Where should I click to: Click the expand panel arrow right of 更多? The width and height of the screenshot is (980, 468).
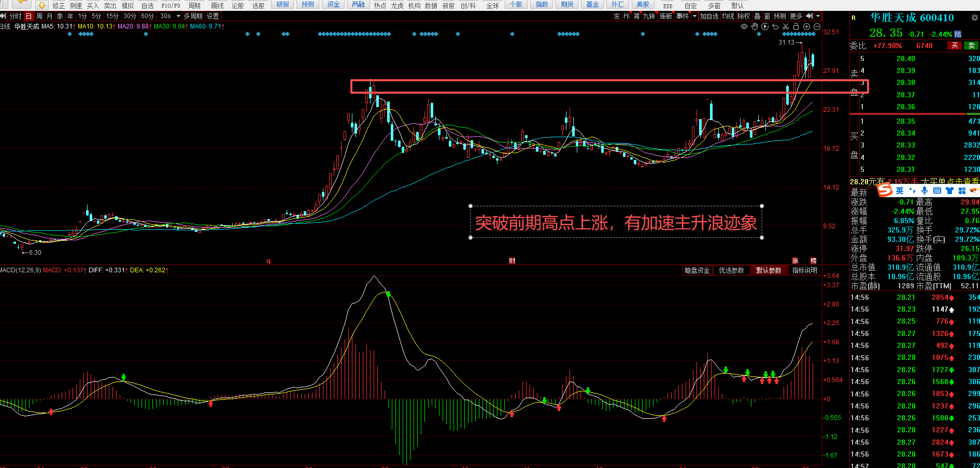click(x=809, y=16)
